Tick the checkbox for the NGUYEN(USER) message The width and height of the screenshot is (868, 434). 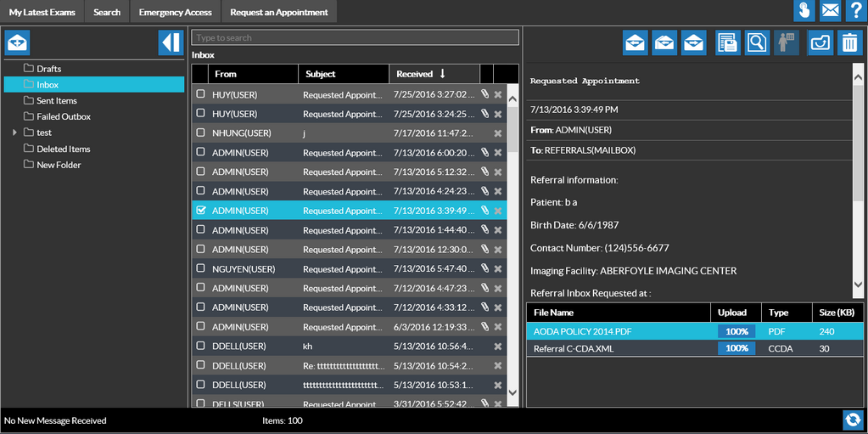tap(201, 269)
